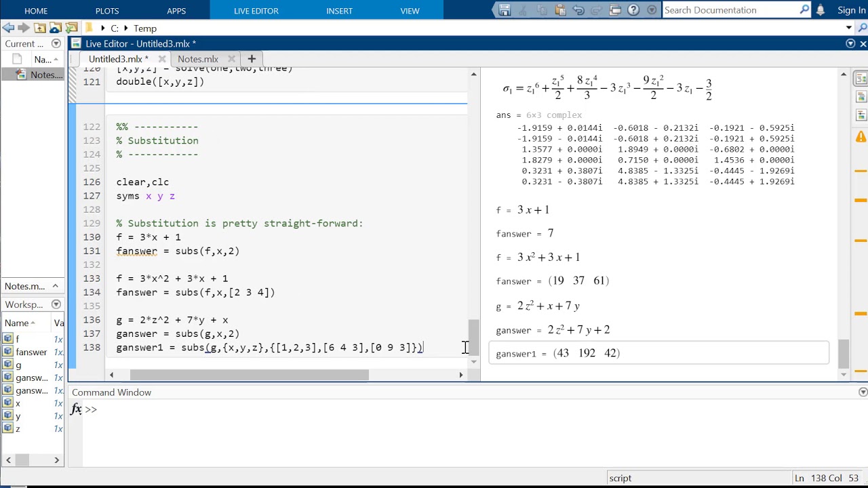Screen dimensions: 868x488
Task: Open notifications bell icon
Action: click(x=821, y=10)
